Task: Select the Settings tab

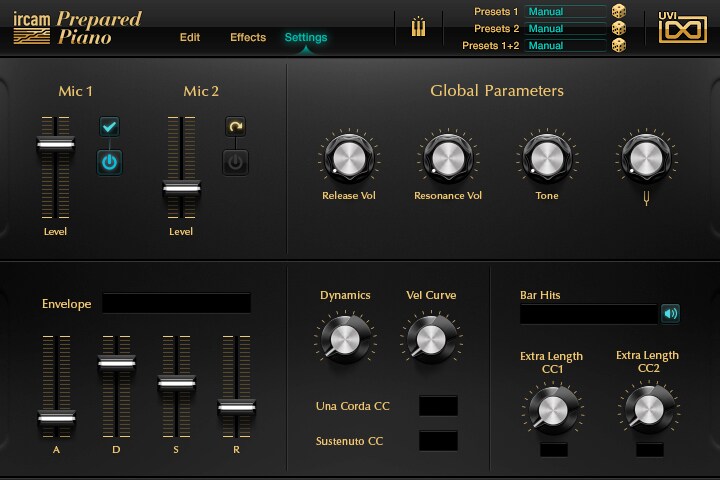Action: click(306, 37)
